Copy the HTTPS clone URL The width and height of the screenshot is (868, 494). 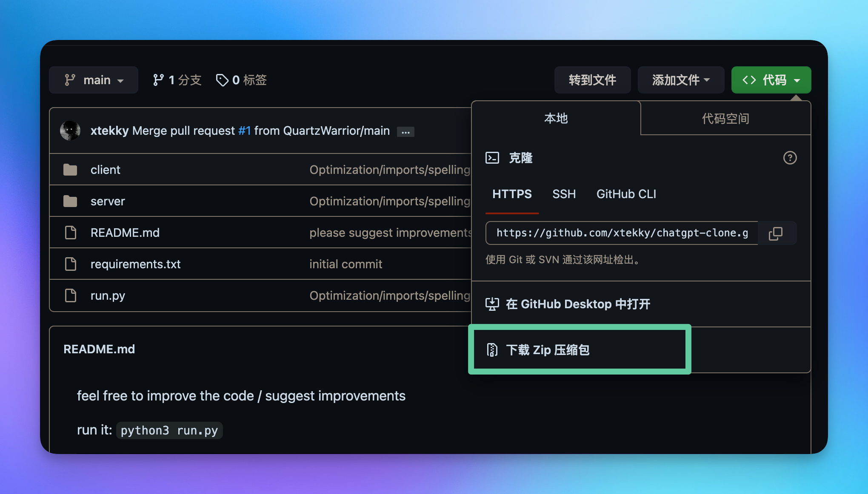pyautogui.click(x=776, y=233)
